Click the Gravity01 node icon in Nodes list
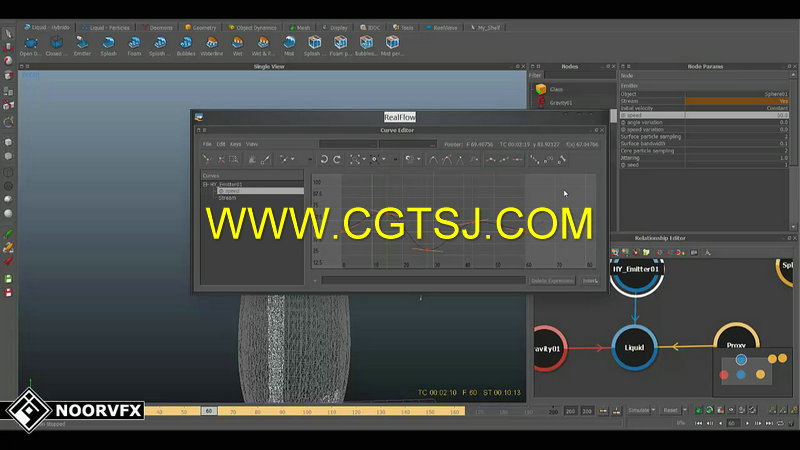 [x=541, y=103]
